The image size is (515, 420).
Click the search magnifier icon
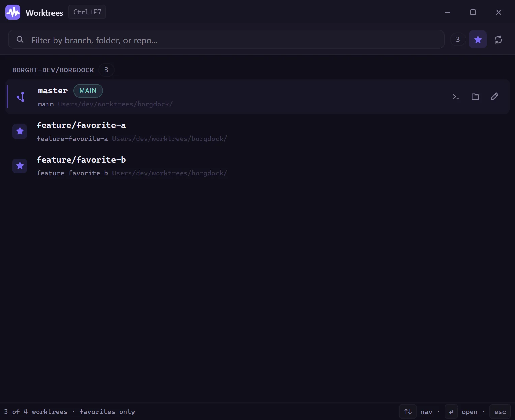pyautogui.click(x=20, y=40)
